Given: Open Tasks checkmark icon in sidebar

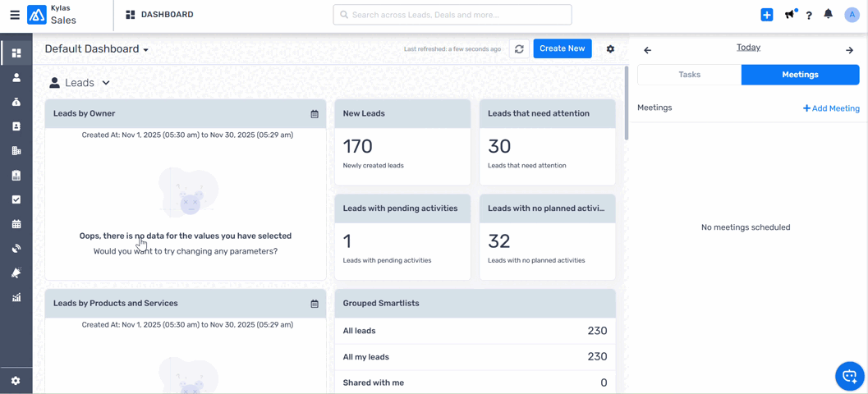Looking at the screenshot, I should pos(16,199).
